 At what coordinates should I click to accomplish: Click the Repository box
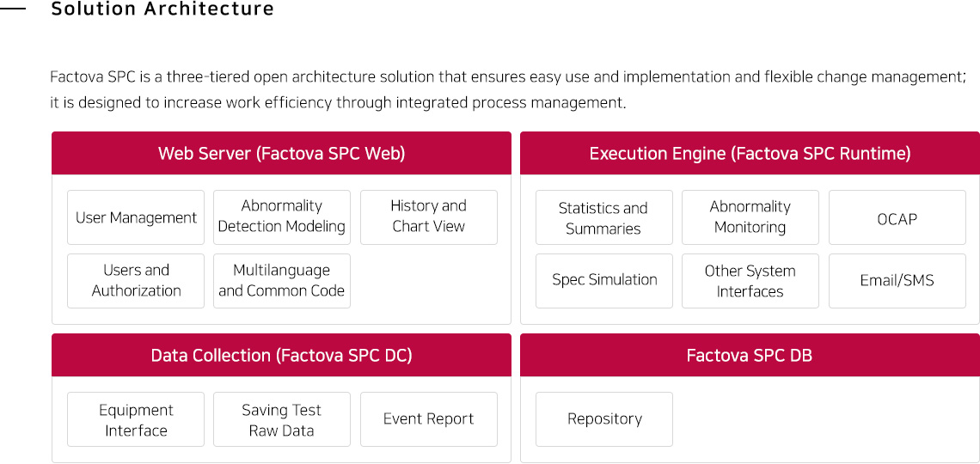pos(603,419)
